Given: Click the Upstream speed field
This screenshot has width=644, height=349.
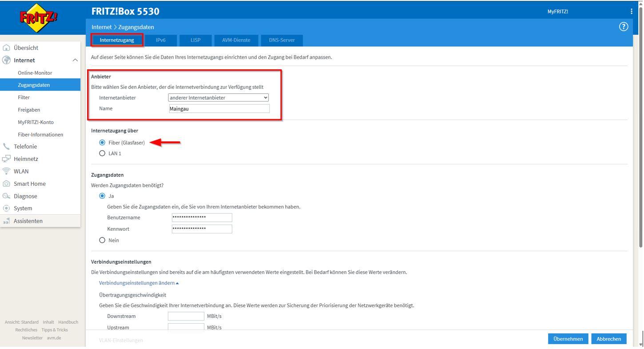Looking at the screenshot, I should pyautogui.click(x=186, y=328).
